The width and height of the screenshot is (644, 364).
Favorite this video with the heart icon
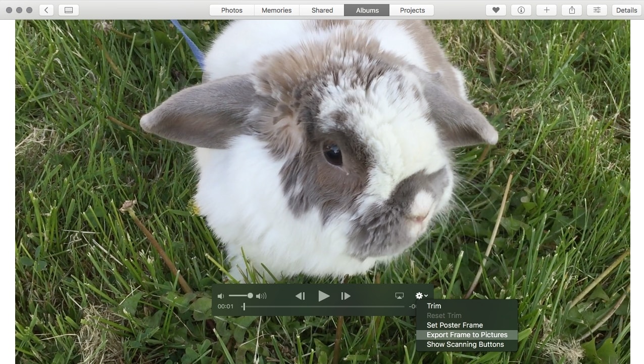click(x=496, y=10)
